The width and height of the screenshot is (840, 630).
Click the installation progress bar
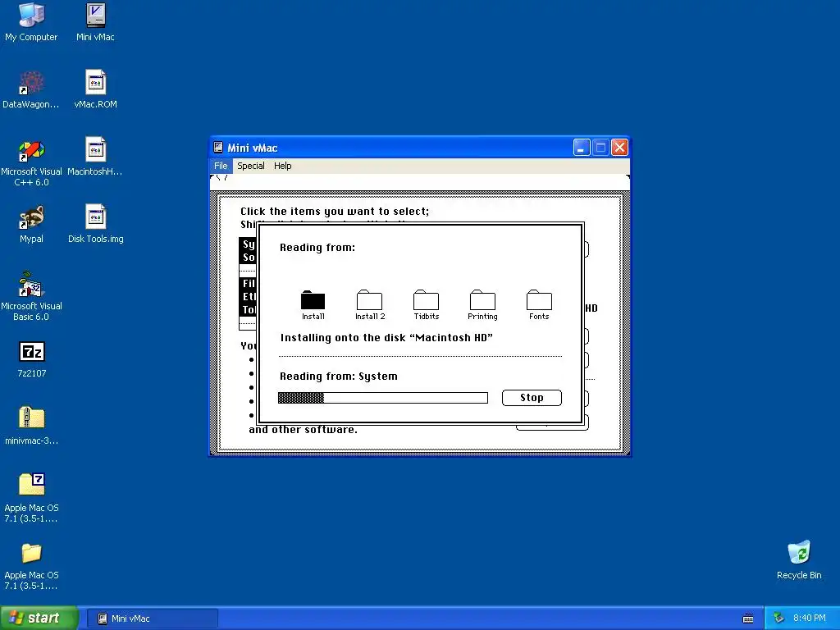382,398
